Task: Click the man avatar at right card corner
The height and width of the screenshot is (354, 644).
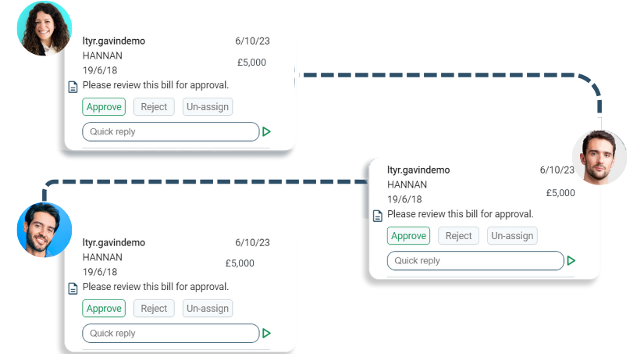Action: pyautogui.click(x=599, y=157)
